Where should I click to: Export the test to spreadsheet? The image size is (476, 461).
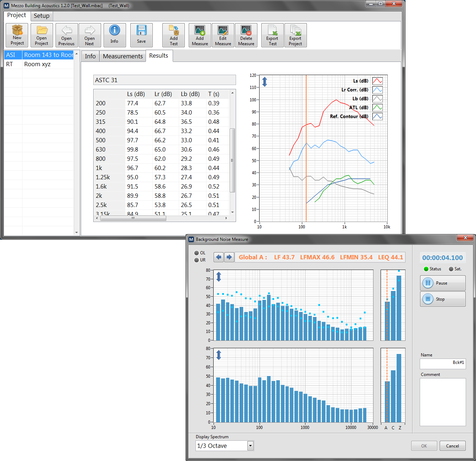pos(272,35)
